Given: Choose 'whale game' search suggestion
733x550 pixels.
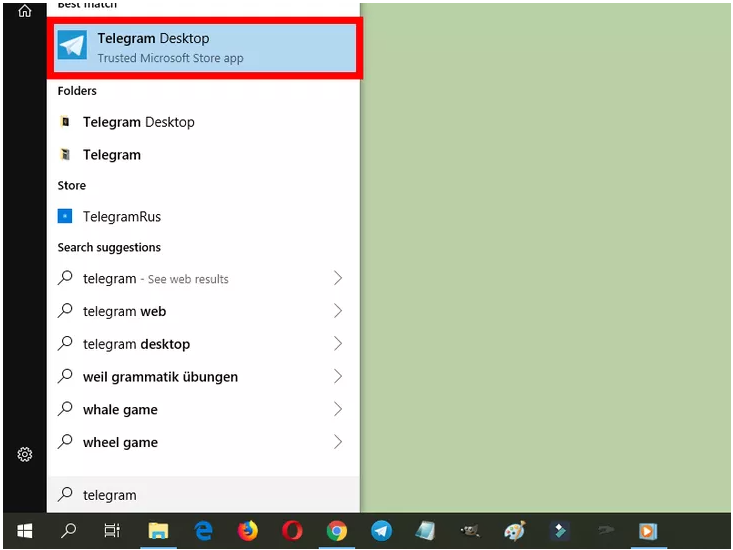Looking at the screenshot, I should point(120,410).
